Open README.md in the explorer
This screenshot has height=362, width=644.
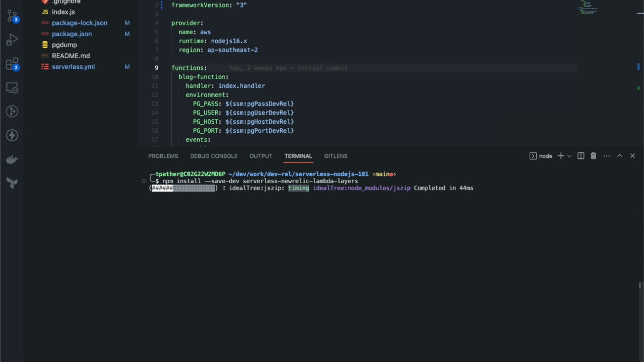pos(71,56)
